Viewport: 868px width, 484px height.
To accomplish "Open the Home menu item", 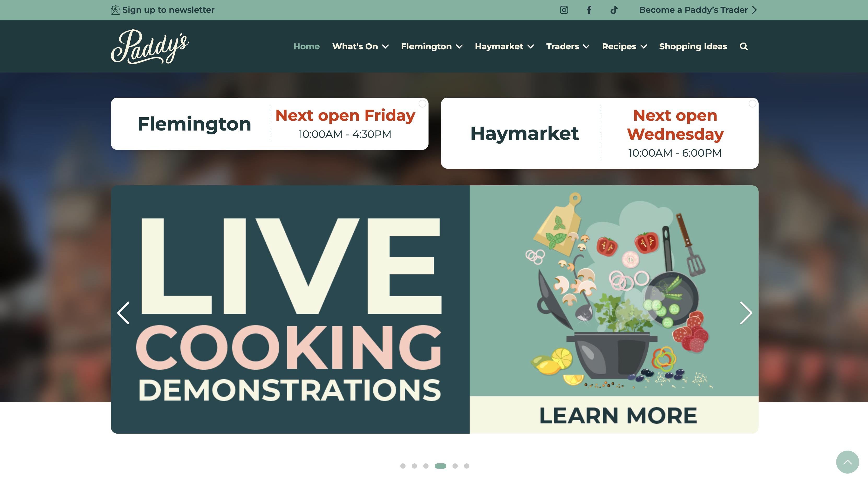I will pyautogui.click(x=306, y=46).
